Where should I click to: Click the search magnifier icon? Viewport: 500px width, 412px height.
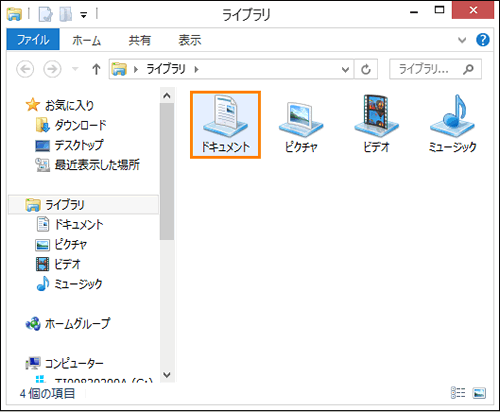click(x=468, y=69)
